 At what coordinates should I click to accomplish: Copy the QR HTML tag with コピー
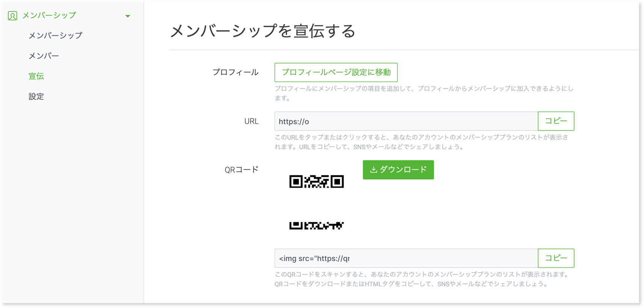click(556, 258)
